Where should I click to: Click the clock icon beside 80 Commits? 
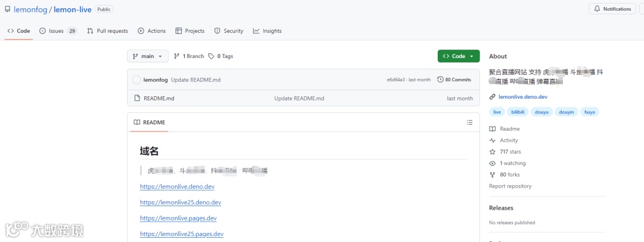pos(440,80)
